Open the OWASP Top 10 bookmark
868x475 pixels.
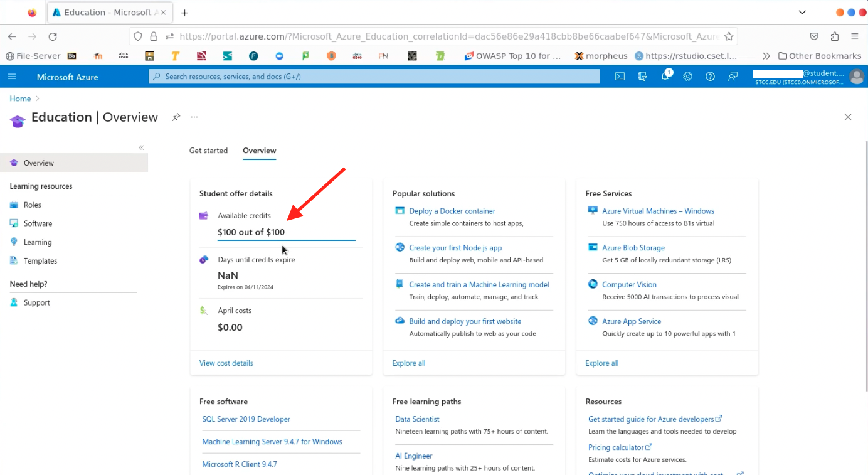coord(512,56)
